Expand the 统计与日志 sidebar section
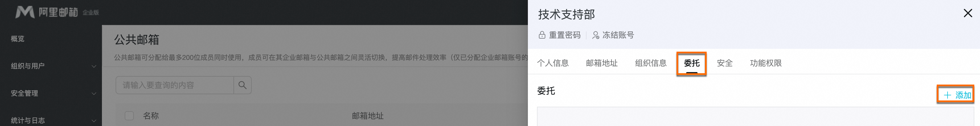Image resolution: width=980 pixels, height=126 pixels. 53,120
